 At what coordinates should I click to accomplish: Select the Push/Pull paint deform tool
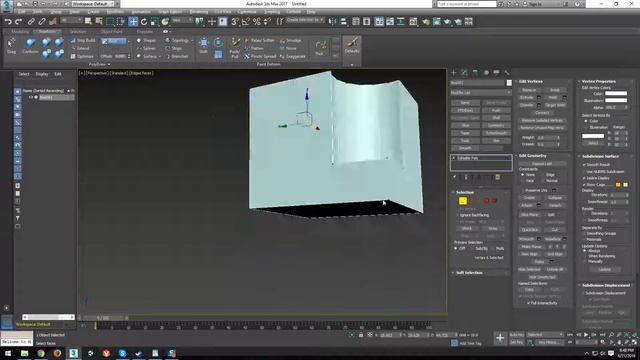(235, 48)
